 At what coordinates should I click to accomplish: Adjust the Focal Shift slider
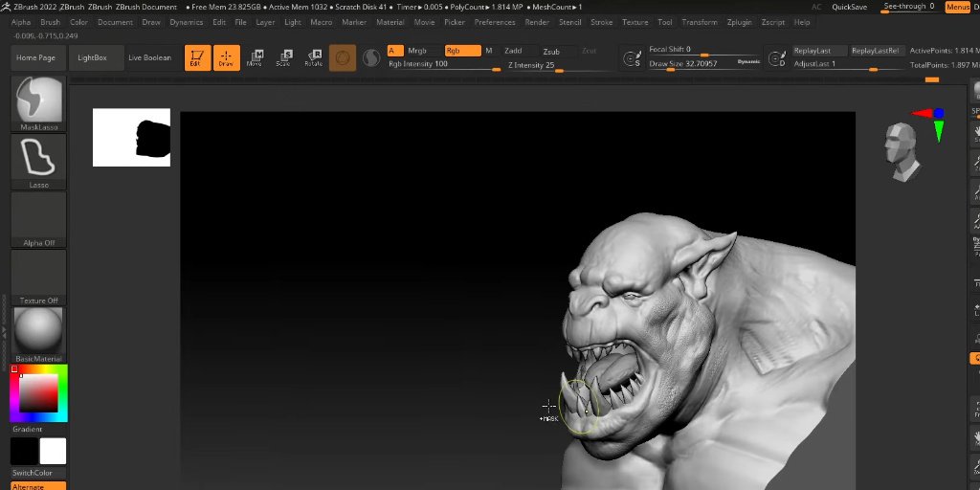pyautogui.click(x=705, y=50)
